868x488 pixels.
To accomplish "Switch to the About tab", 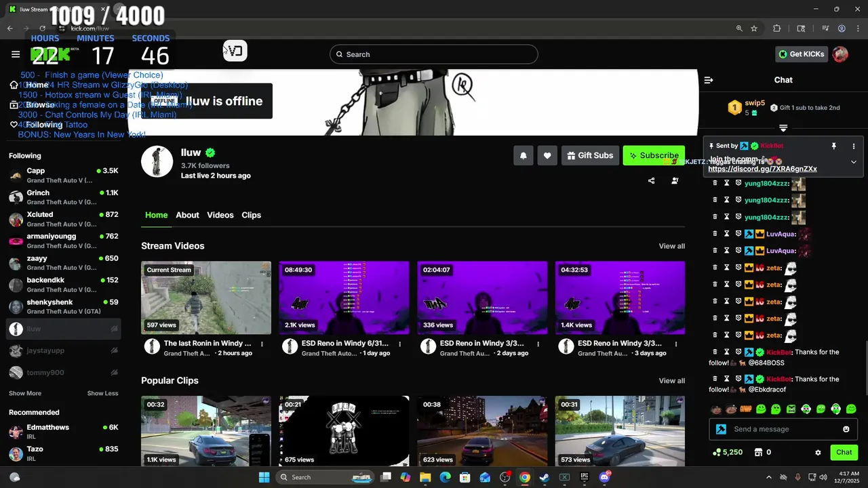I will tap(187, 215).
